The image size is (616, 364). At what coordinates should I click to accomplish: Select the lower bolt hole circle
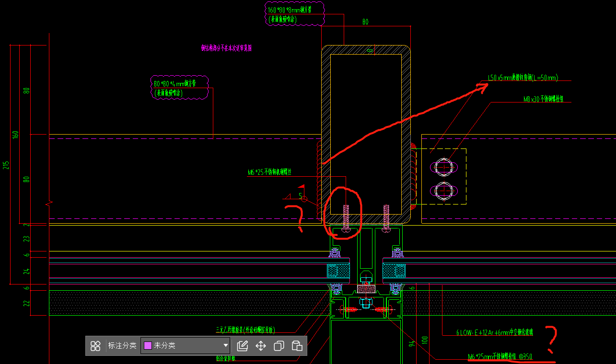(x=444, y=191)
